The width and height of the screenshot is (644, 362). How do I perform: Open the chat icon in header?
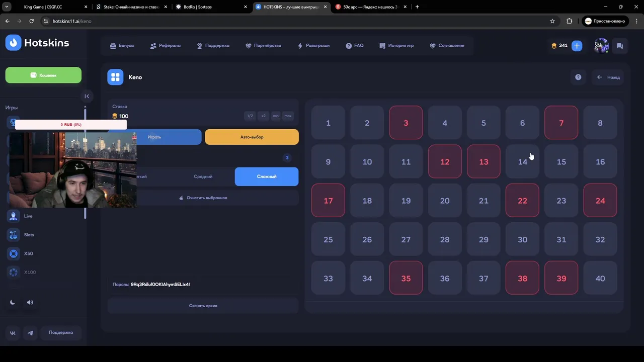coord(619,46)
